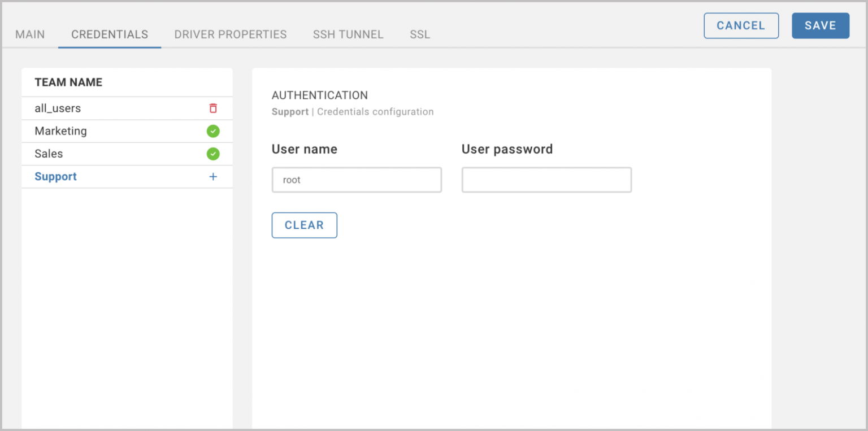Click the AUTHENTICATION section heading
The height and width of the screenshot is (431, 868).
(320, 95)
